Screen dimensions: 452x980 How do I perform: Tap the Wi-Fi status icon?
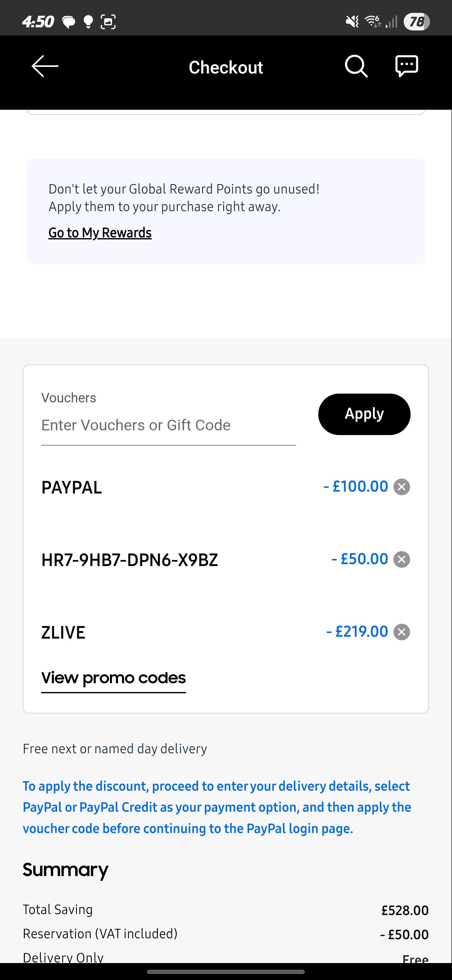(373, 22)
